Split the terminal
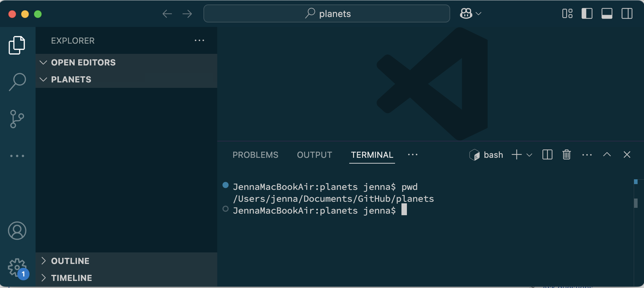The image size is (644, 288). coord(547,155)
